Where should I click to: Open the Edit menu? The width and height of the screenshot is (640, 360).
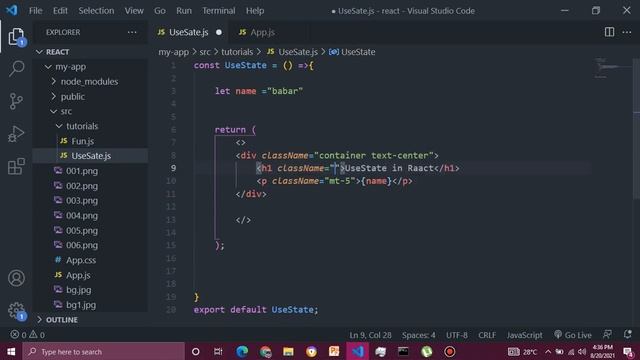60,11
